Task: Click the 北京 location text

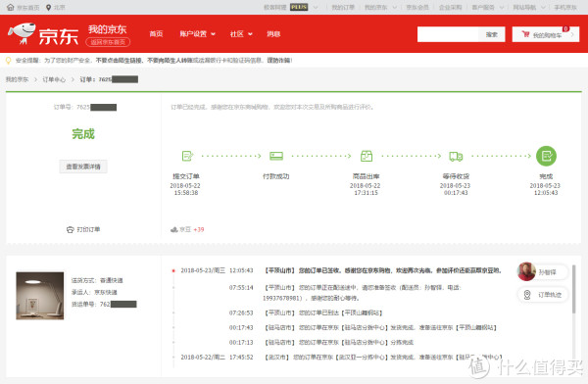Action: [59, 7]
